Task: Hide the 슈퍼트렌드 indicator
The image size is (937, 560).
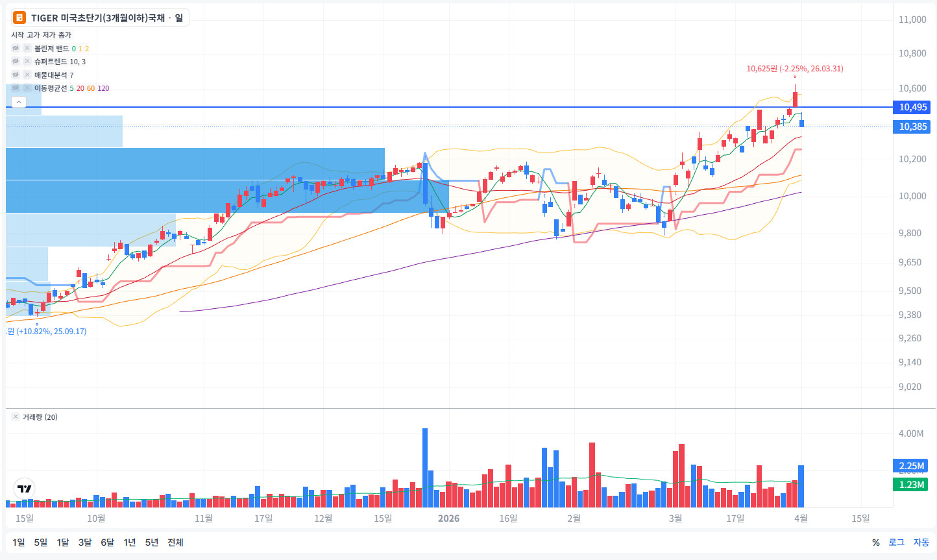Action: [16, 62]
